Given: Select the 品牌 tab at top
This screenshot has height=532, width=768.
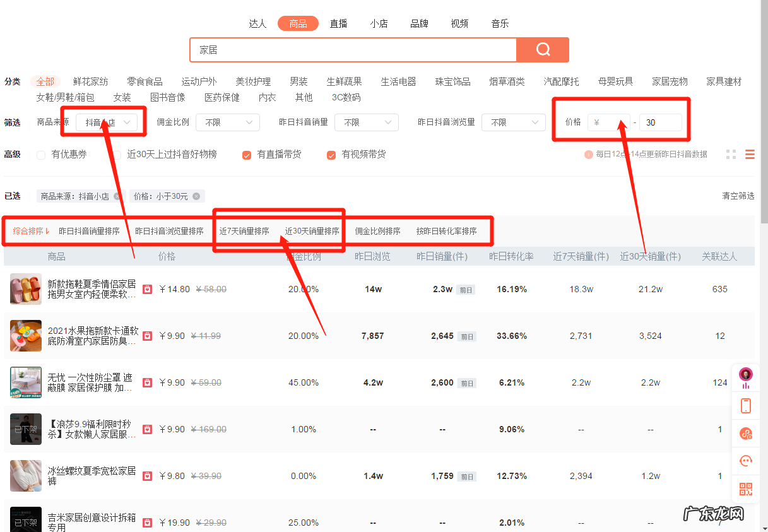Looking at the screenshot, I should click(x=418, y=23).
